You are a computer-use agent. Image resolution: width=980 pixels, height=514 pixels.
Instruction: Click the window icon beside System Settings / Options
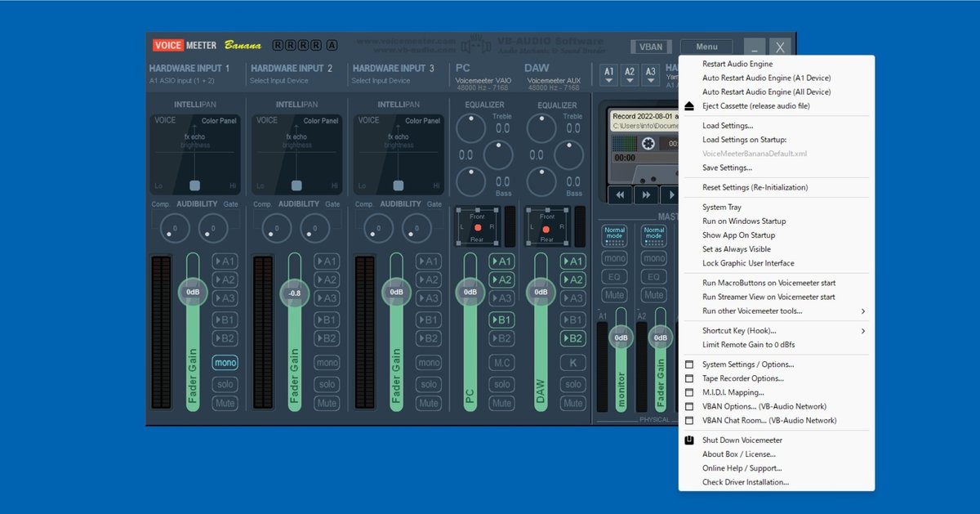(689, 364)
